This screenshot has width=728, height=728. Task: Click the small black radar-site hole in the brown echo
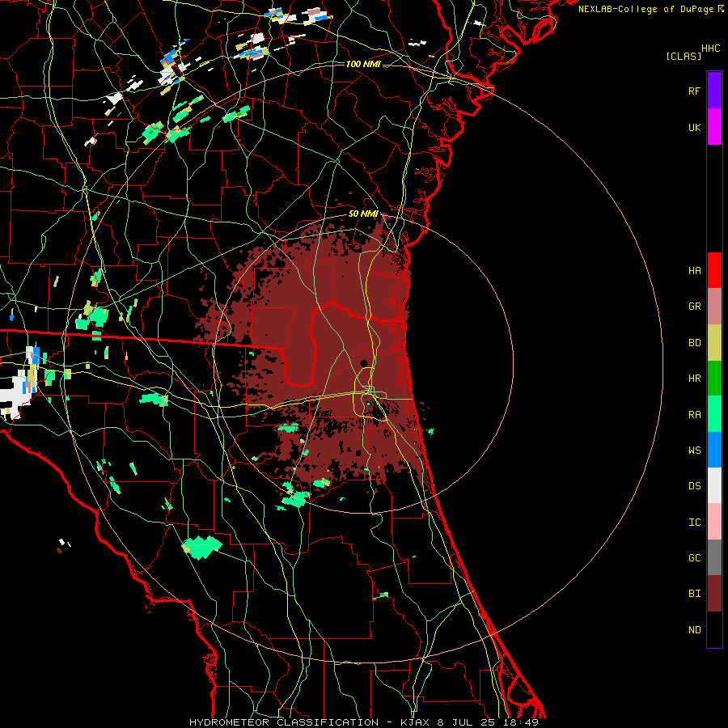(x=365, y=363)
